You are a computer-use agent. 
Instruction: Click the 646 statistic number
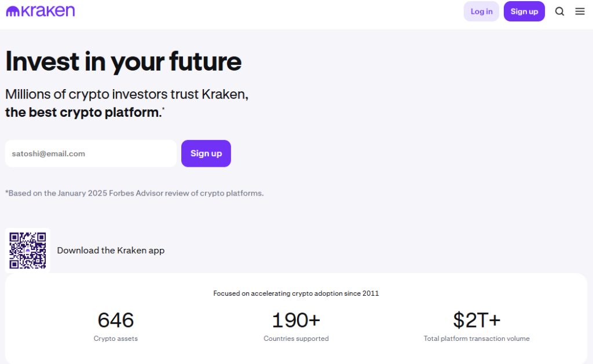tap(116, 320)
